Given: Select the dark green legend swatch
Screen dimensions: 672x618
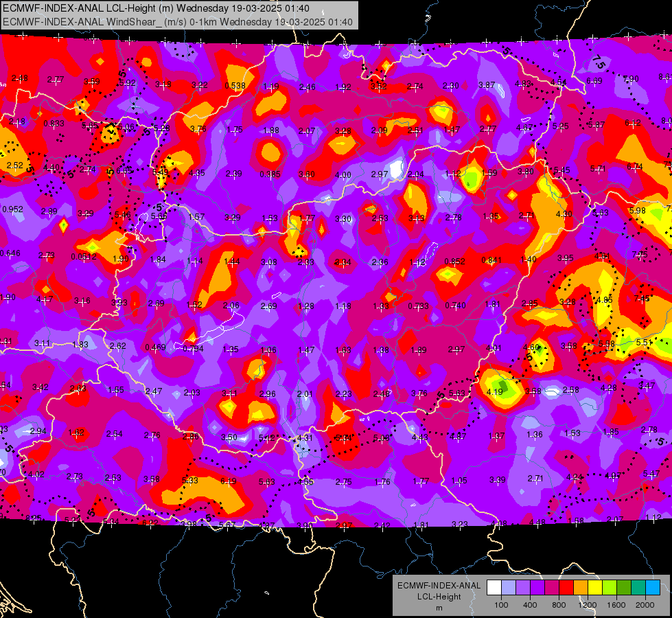Looking at the screenshot, I should 623,588.
